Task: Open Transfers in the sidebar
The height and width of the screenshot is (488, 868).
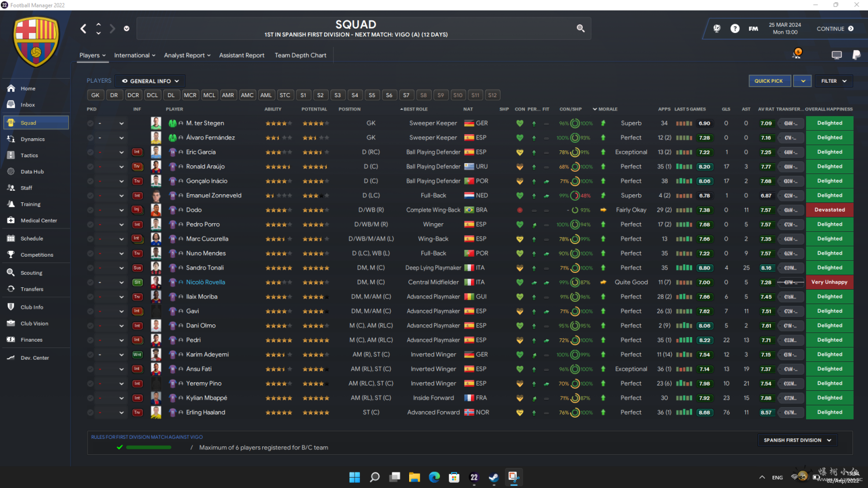Action: (x=32, y=289)
